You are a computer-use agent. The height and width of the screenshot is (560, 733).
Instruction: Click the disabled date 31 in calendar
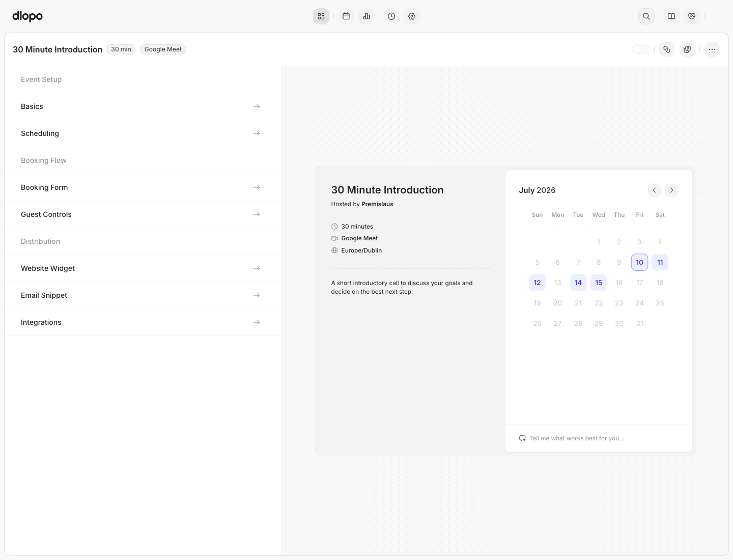[639, 323]
